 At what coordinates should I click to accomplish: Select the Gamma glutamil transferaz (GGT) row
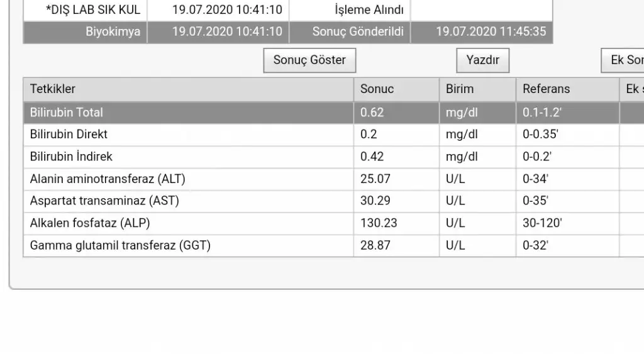(x=333, y=246)
